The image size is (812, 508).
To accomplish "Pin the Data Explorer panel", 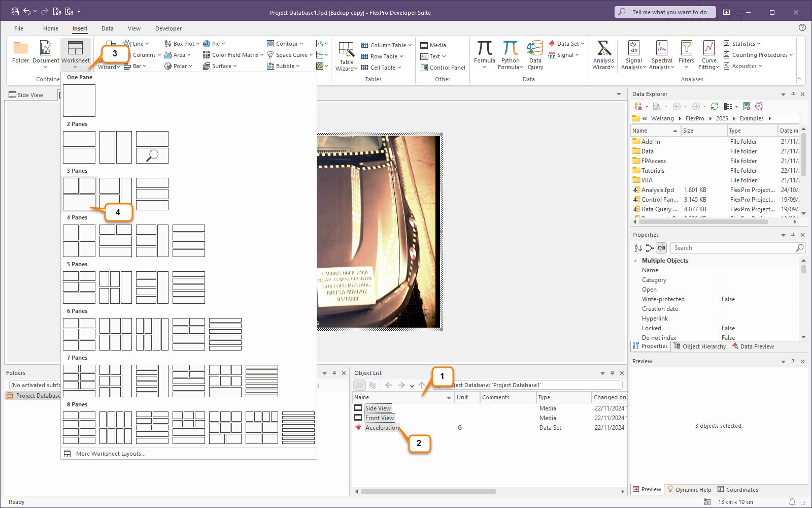I will tap(793, 94).
